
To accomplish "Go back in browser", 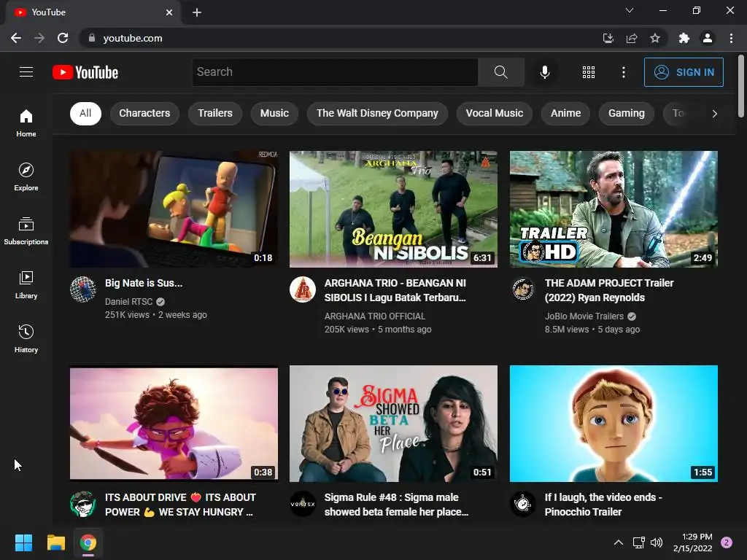I will click(16, 38).
